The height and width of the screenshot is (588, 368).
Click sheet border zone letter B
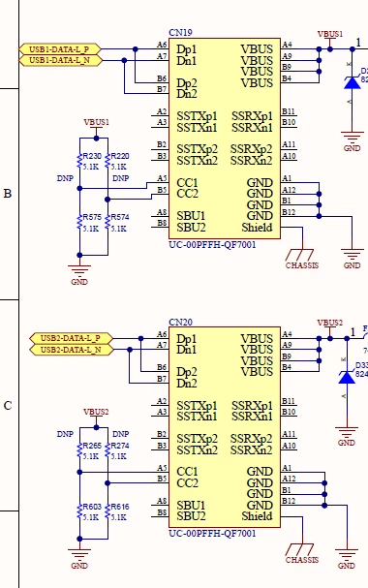[x=8, y=194]
